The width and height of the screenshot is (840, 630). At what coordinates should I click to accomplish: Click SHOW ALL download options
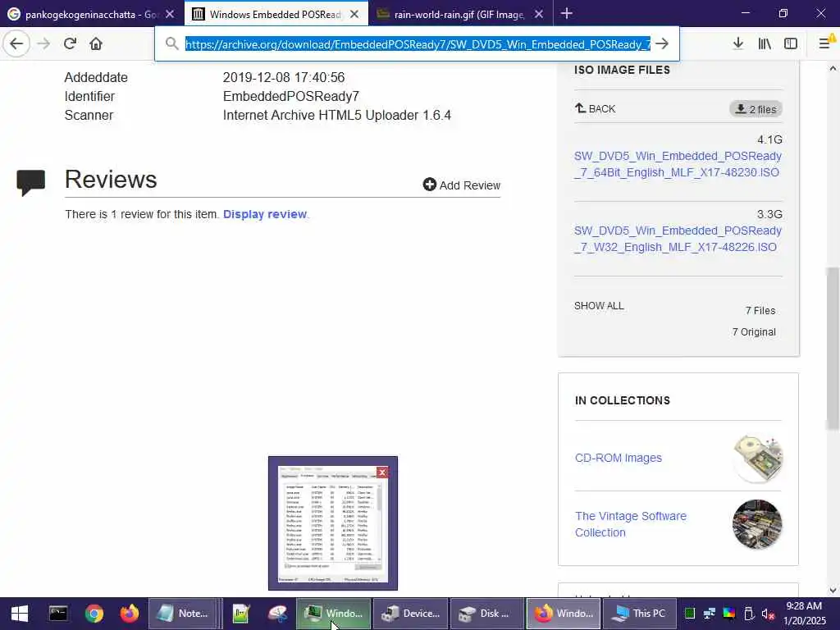point(599,306)
